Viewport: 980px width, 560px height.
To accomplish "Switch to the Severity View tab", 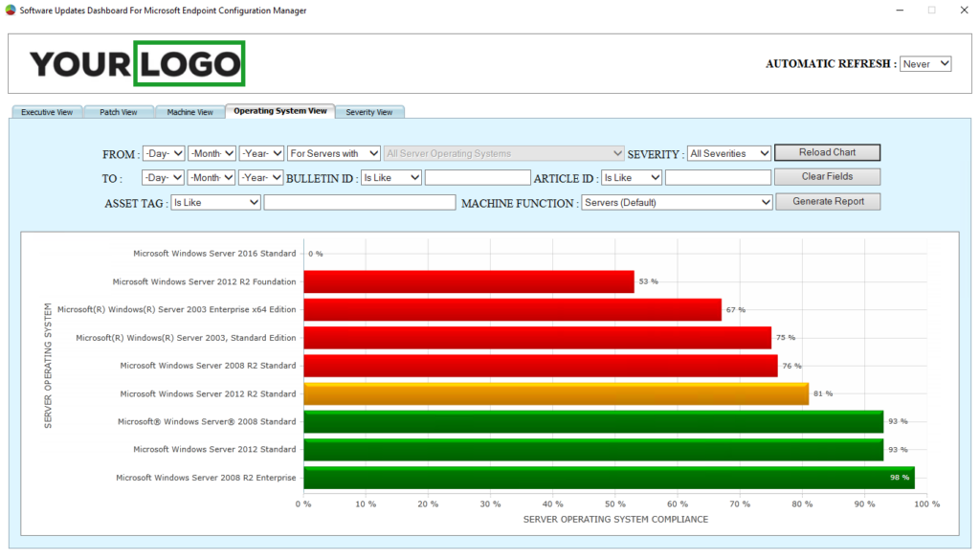I will pos(369,111).
